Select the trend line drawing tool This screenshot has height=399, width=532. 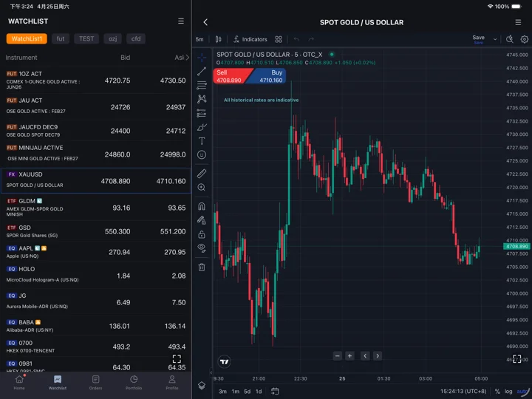[x=202, y=71]
